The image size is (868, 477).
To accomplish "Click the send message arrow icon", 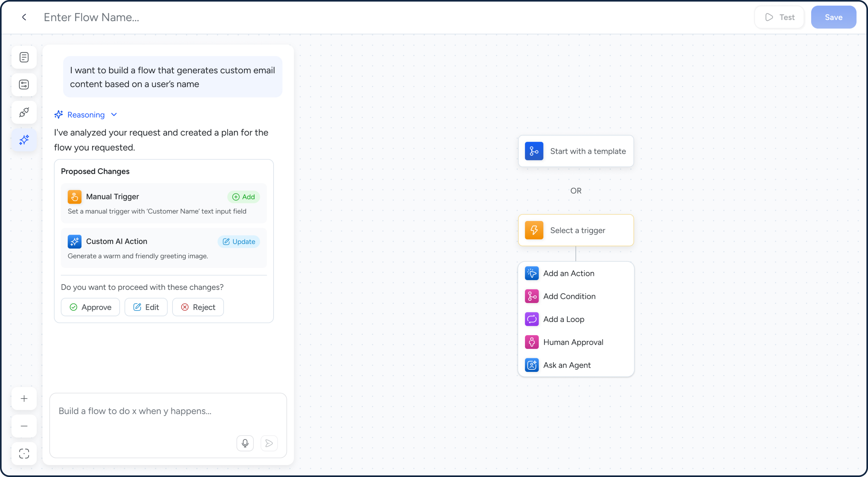I will (x=269, y=443).
